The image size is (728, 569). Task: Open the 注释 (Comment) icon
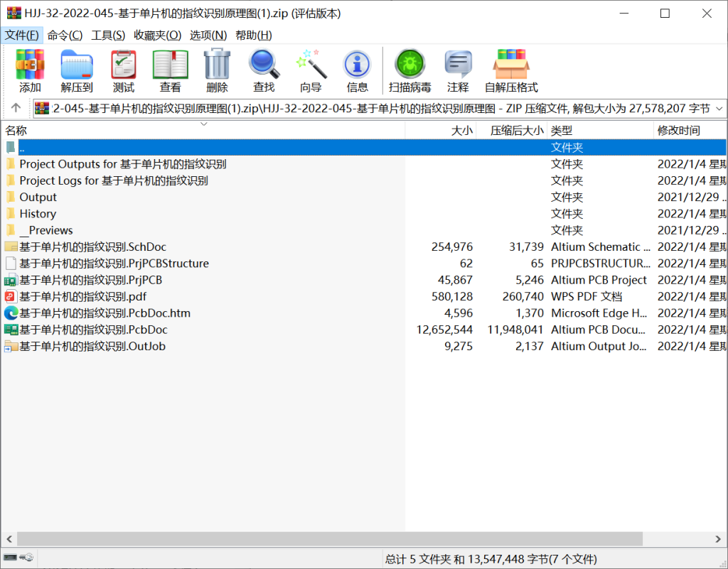(458, 70)
